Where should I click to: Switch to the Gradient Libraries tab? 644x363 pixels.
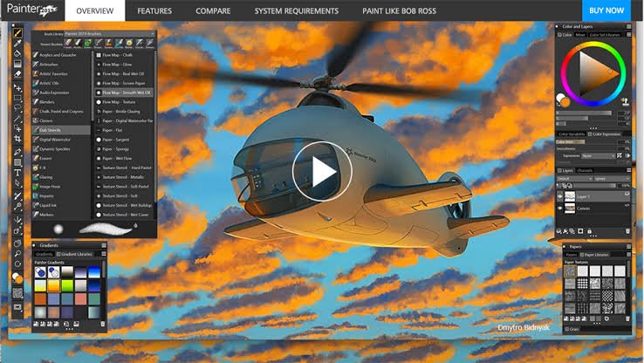[x=74, y=254]
